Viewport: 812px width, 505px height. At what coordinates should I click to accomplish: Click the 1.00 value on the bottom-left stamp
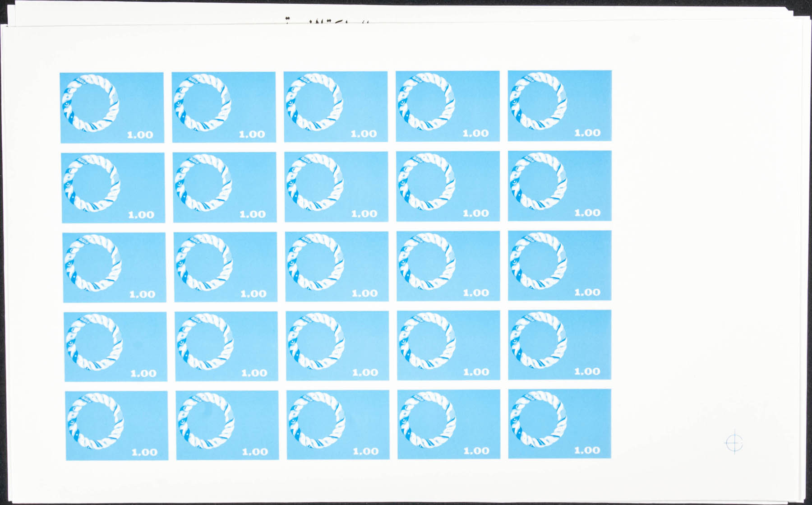[x=144, y=452]
